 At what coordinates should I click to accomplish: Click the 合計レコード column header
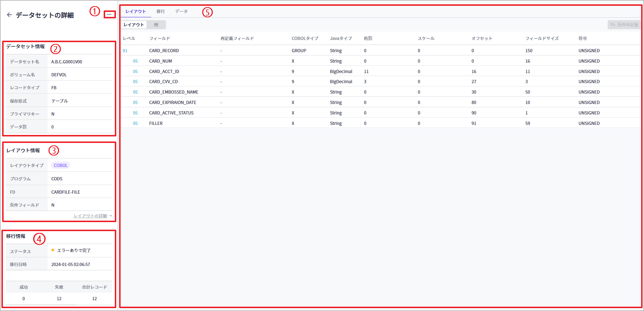94,287
